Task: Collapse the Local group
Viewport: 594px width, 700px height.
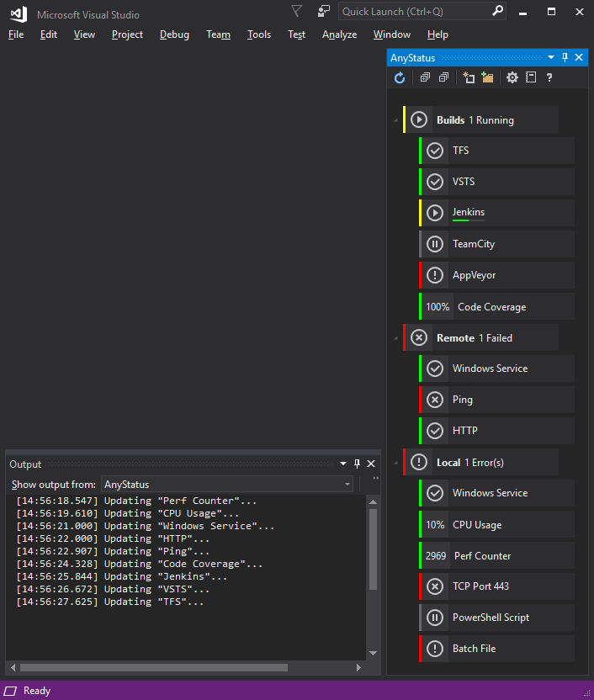Action: pos(395,463)
